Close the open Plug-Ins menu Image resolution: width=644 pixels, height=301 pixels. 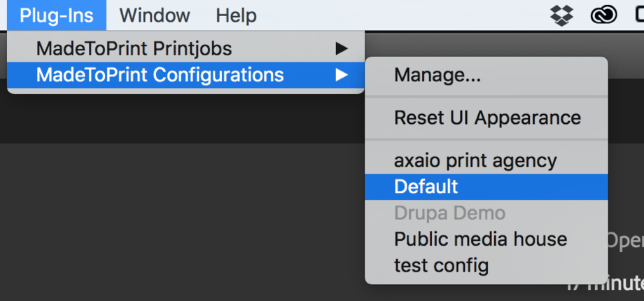coord(57,15)
